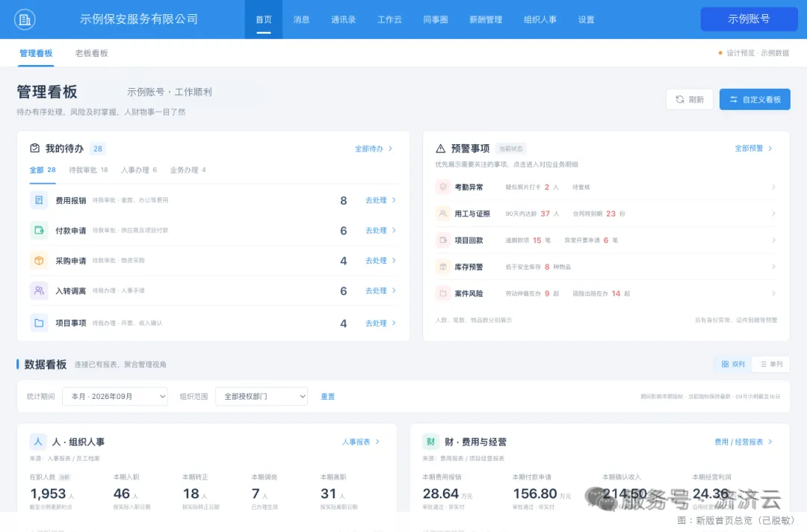Click the 财 icon of 费用与经营 card
This screenshot has width=807, height=532.
[431, 442]
